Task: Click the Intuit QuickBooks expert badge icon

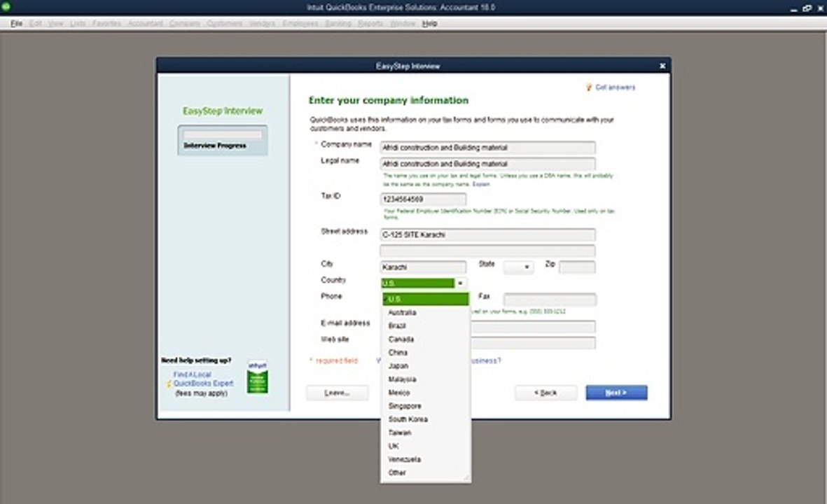Action: click(258, 377)
